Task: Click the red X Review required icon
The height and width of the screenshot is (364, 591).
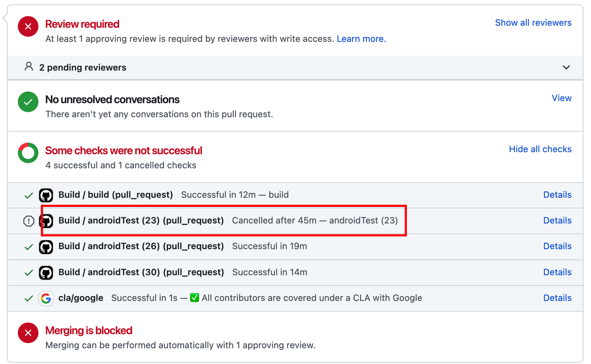Action: (x=28, y=26)
